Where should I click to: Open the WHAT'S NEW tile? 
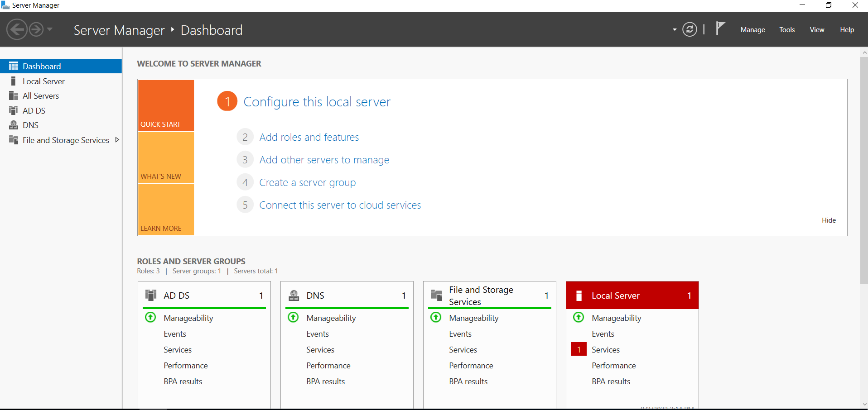[x=166, y=157]
